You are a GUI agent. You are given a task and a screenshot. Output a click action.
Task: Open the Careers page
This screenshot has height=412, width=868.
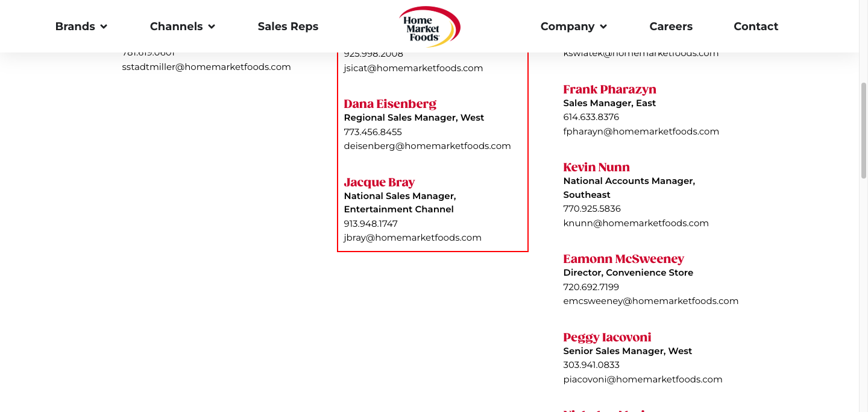click(x=671, y=27)
